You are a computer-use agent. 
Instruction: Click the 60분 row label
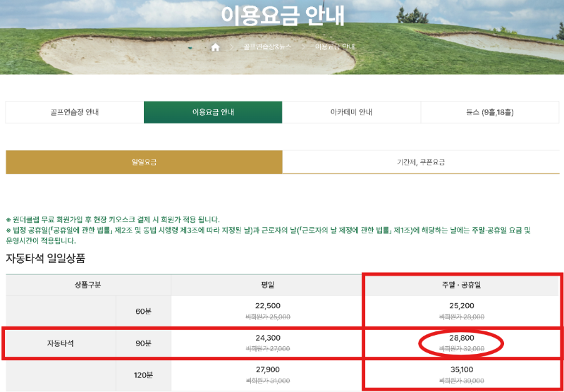click(143, 311)
